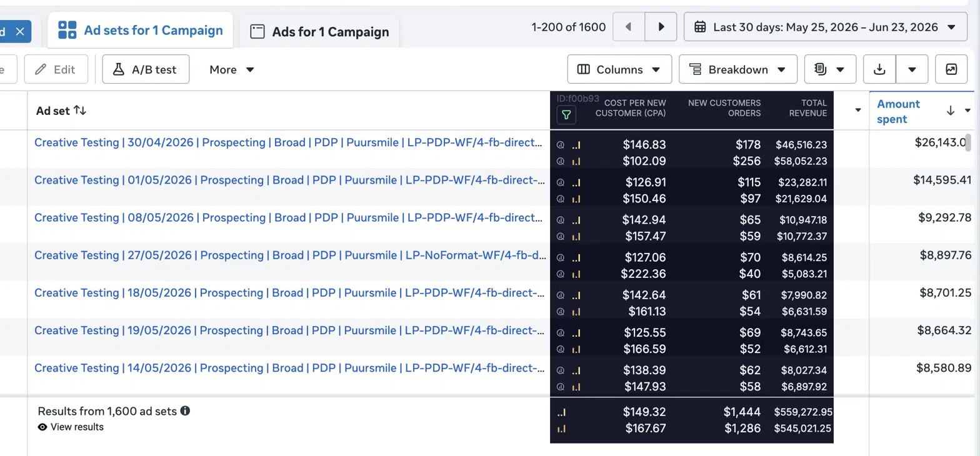Open the Amount spent column menu caret
Screen dimensions: 980x456
(969, 111)
